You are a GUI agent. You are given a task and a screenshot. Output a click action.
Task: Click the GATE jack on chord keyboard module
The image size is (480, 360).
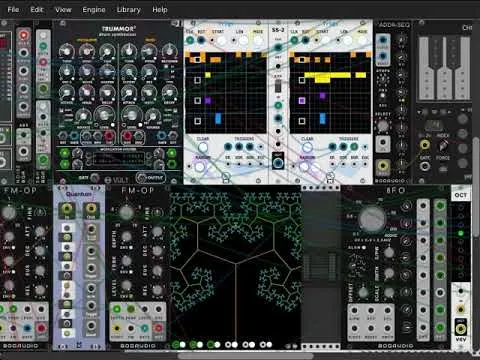click(424, 166)
